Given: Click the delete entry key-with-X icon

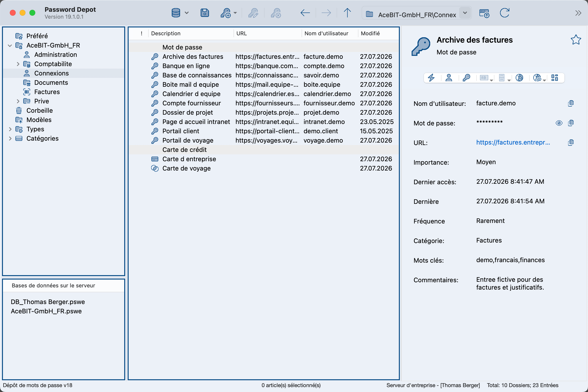Looking at the screenshot, I should 276,13.
